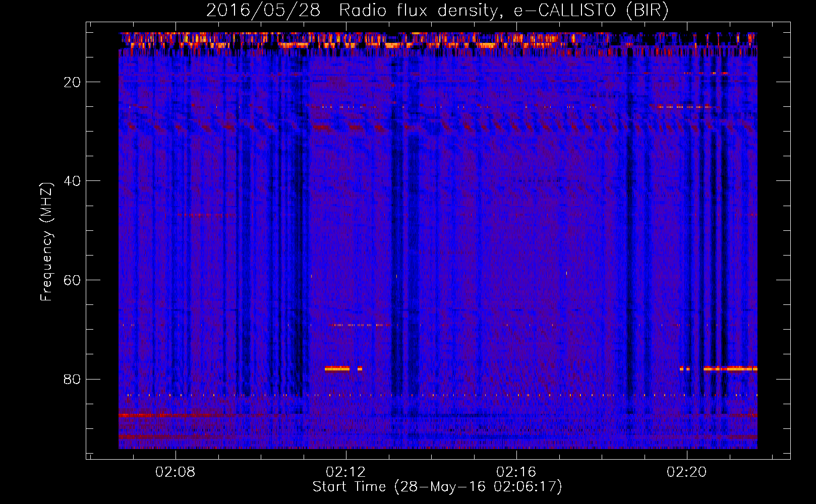Click the '80' frequency tick label
This screenshot has height=504, width=816.
pyautogui.click(x=72, y=379)
